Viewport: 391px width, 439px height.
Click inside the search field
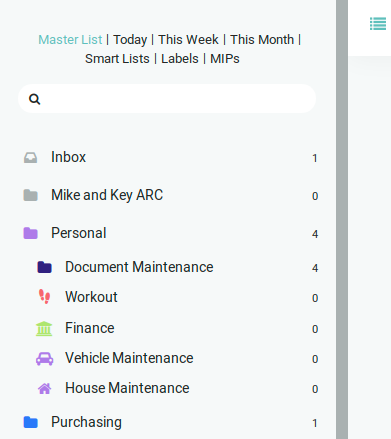tap(167, 99)
